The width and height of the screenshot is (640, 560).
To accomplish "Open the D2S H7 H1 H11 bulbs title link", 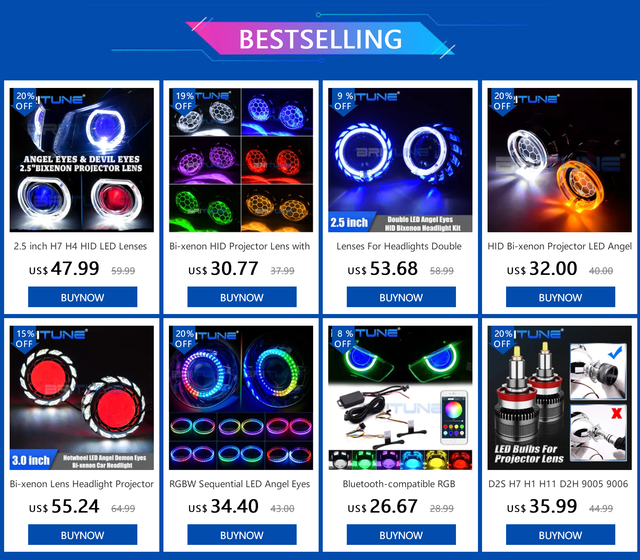I will point(558,484).
